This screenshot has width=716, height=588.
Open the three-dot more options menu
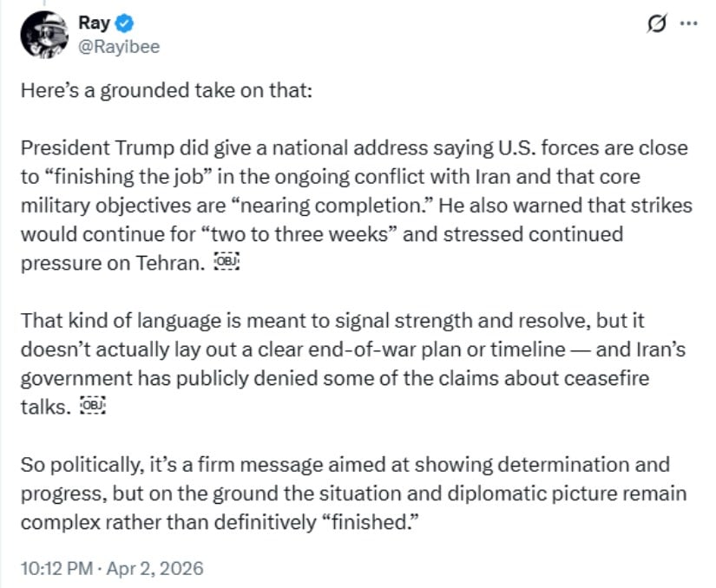click(688, 24)
